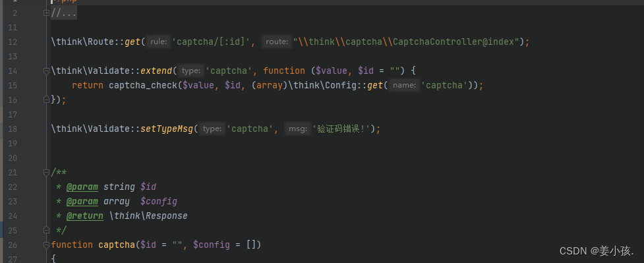This screenshot has height=263, width=644.
Task: Collapse the Validate::extend closure fold marker
Action: coord(46,71)
